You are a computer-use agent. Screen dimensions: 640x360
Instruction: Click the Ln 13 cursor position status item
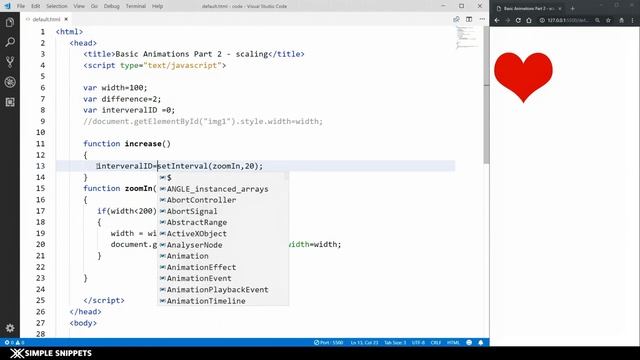[x=364, y=342]
